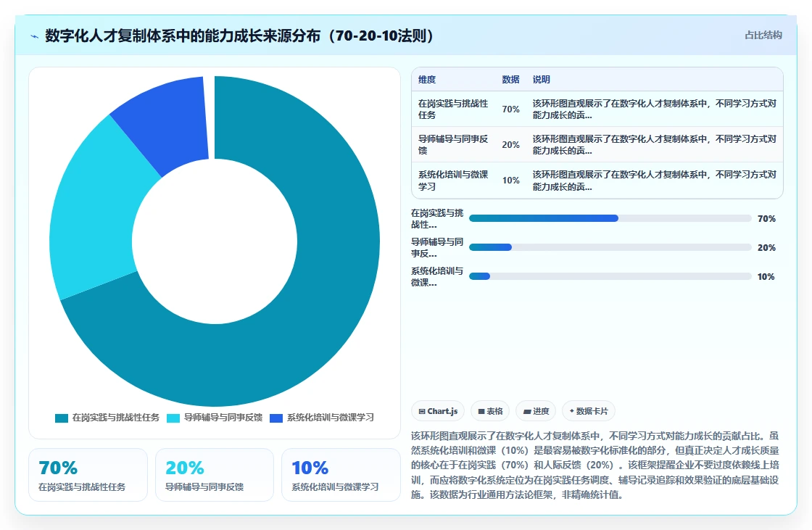Image resolution: width=812 pixels, height=530 pixels.
Task: Click the description cell in the 10% row
Action: (655, 181)
